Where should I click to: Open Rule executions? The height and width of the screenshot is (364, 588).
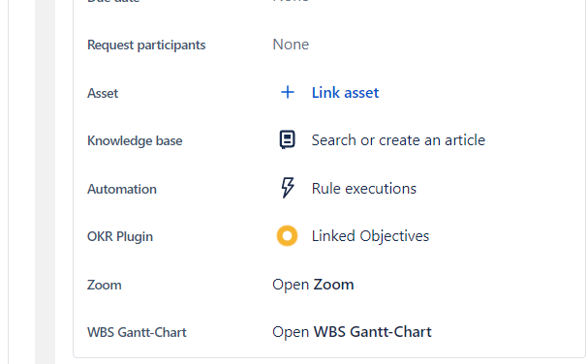[x=364, y=188]
